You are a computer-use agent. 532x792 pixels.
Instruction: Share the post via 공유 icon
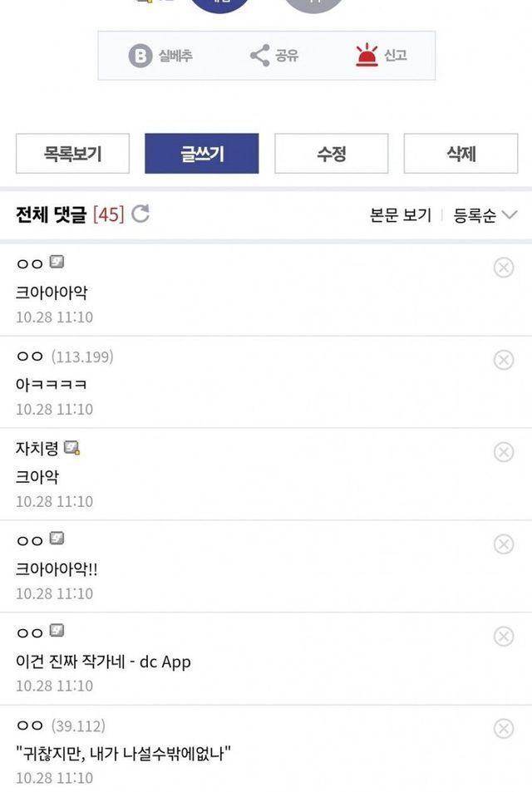tap(274, 56)
